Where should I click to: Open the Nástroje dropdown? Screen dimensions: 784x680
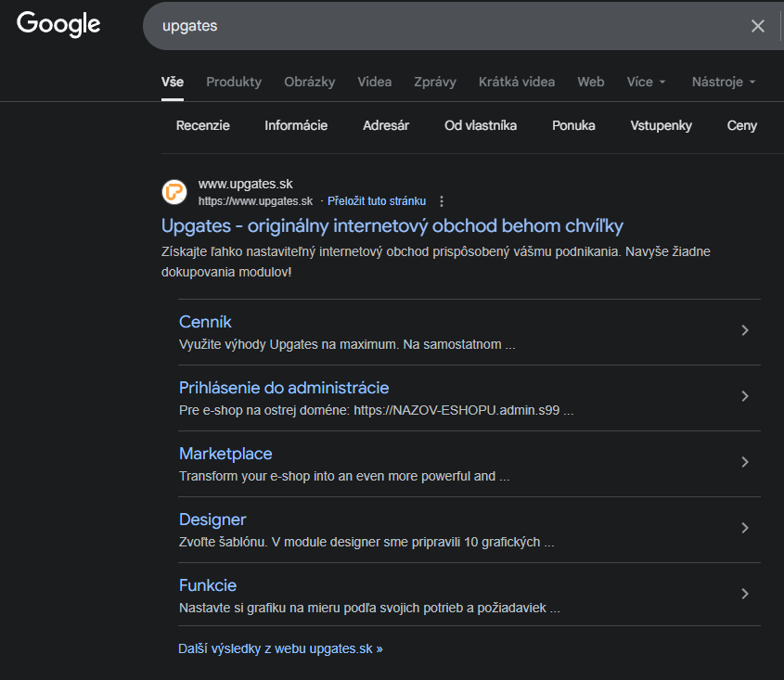click(x=723, y=82)
